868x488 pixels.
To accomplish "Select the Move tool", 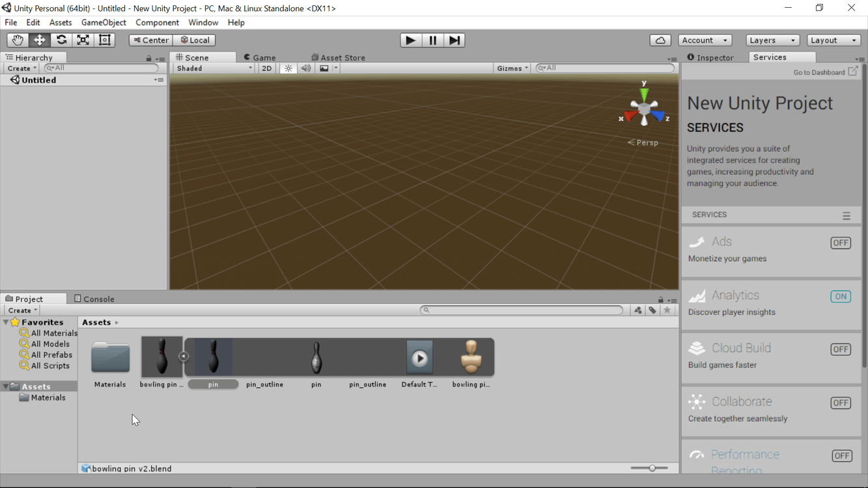I will tap(40, 40).
